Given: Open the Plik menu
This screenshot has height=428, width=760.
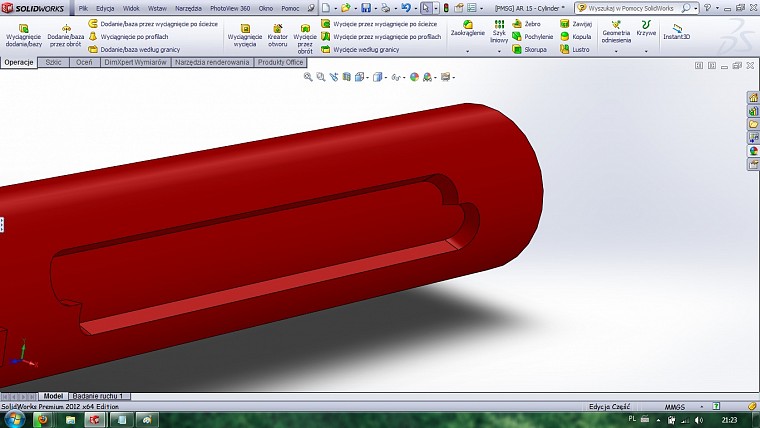Looking at the screenshot, I should [83, 8].
